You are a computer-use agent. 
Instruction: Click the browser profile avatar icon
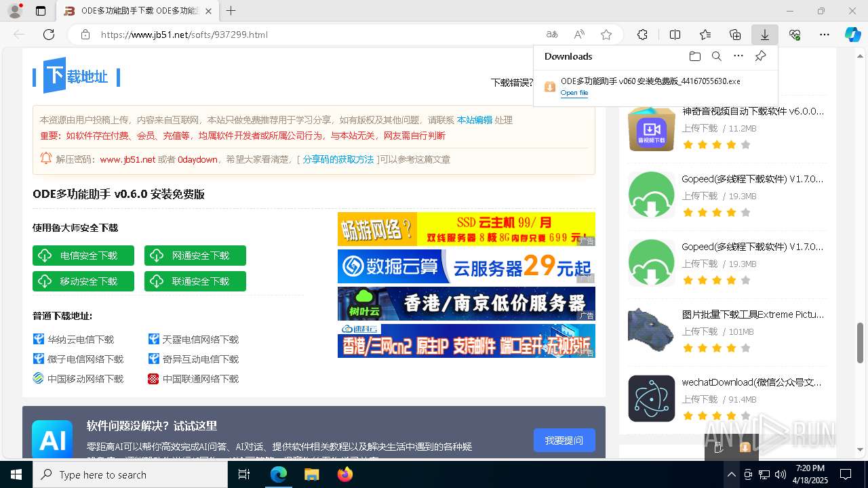tap(15, 11)
